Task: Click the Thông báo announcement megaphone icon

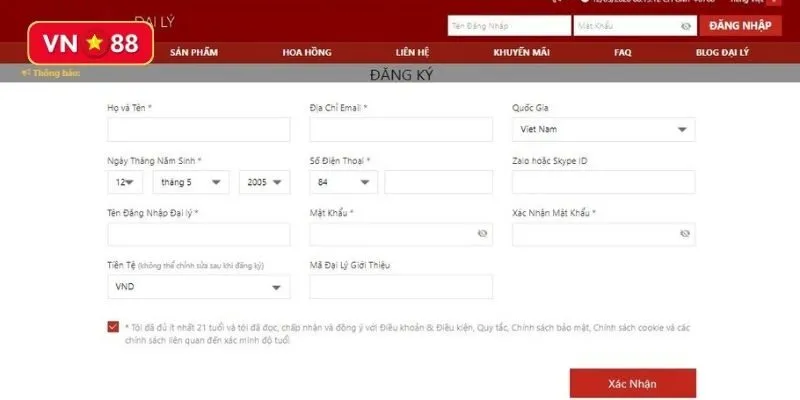Action: (x=26, y=73)
